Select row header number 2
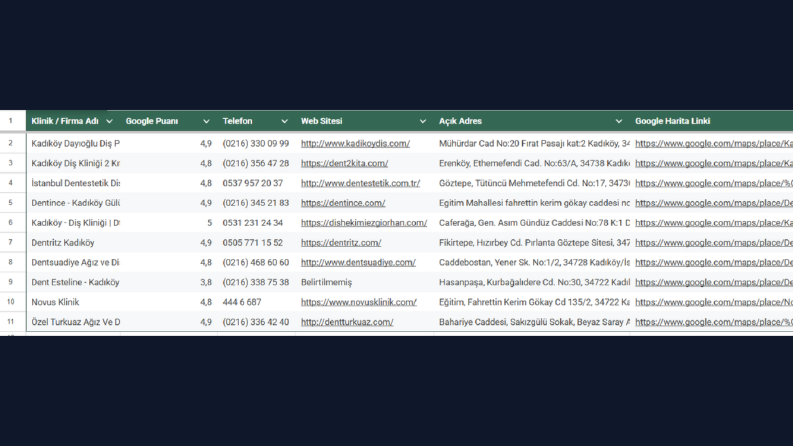 click(x=11, y=144)
